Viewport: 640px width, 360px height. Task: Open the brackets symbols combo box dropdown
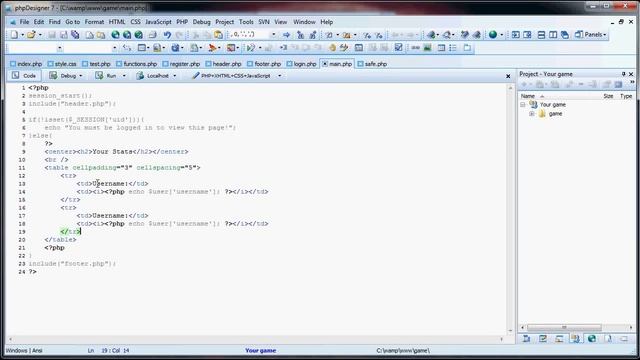click(273, 35)
